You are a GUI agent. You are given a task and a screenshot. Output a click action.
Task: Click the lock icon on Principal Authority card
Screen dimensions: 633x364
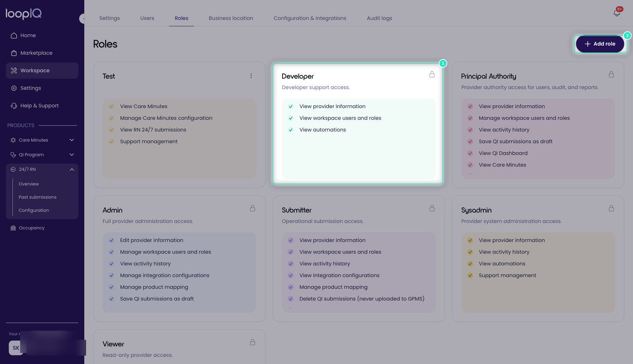[611, 74]
